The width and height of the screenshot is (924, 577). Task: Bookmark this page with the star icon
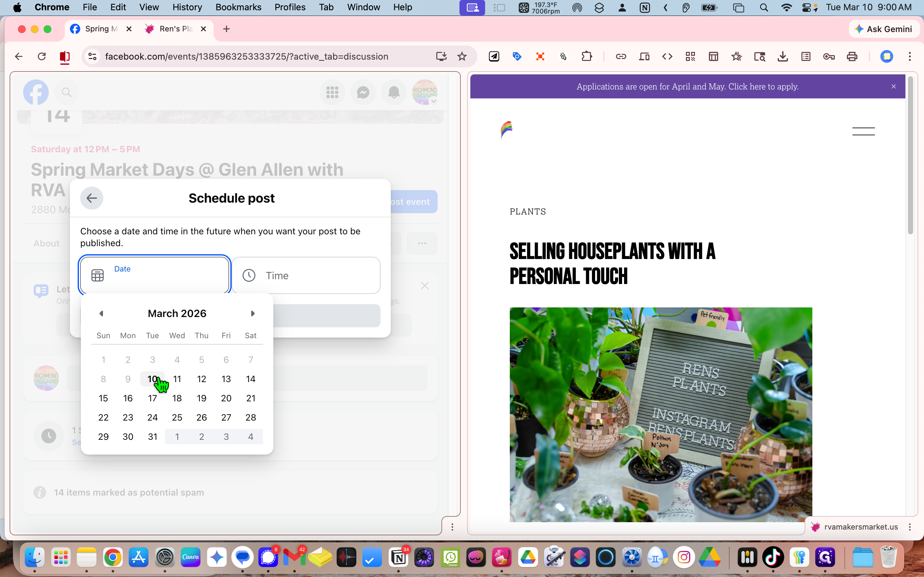462,56
